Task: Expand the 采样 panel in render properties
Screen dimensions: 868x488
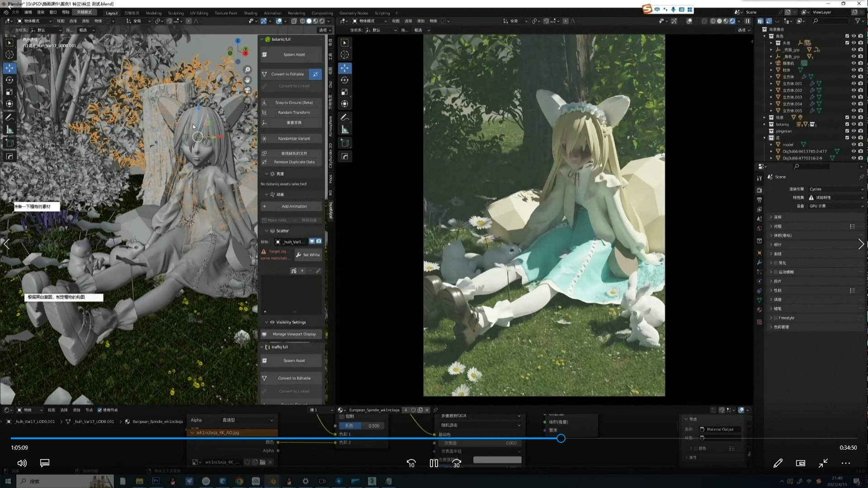Action: click(x=771, y=217)
